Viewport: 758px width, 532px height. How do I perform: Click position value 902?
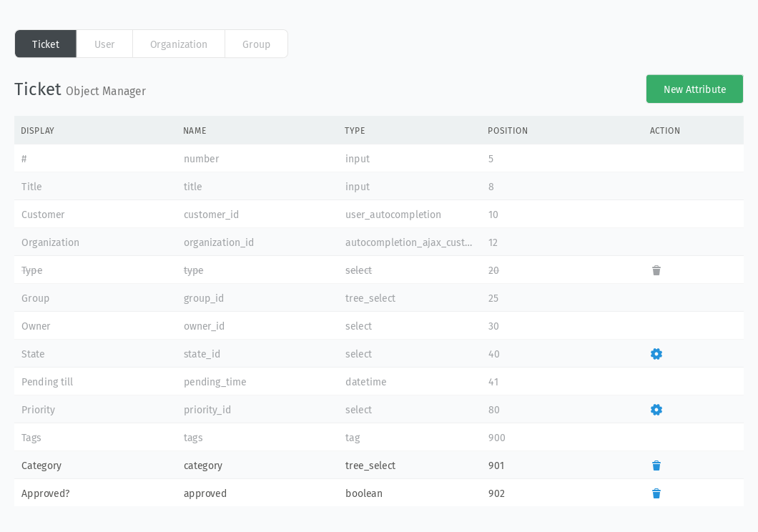coord(496,493)
